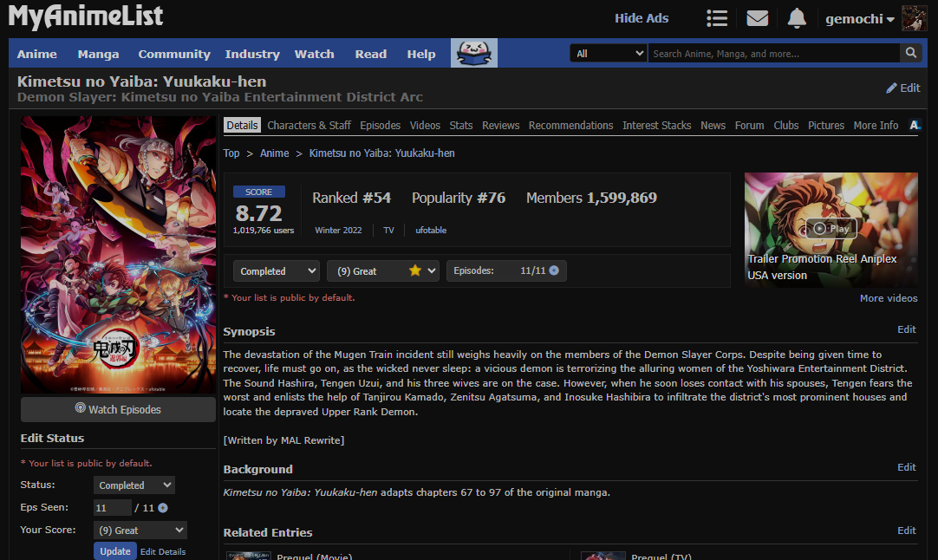The width and height of the screenshot is (938, 560).
Task: Click the gold star in score dropdown
Action: pos(414,270)
